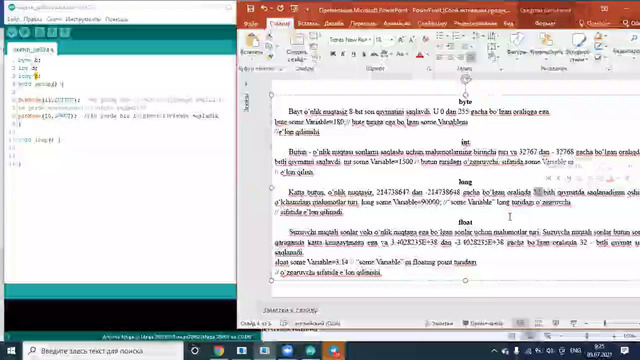Open the Arduino Помощь menu

coord(116,19)
